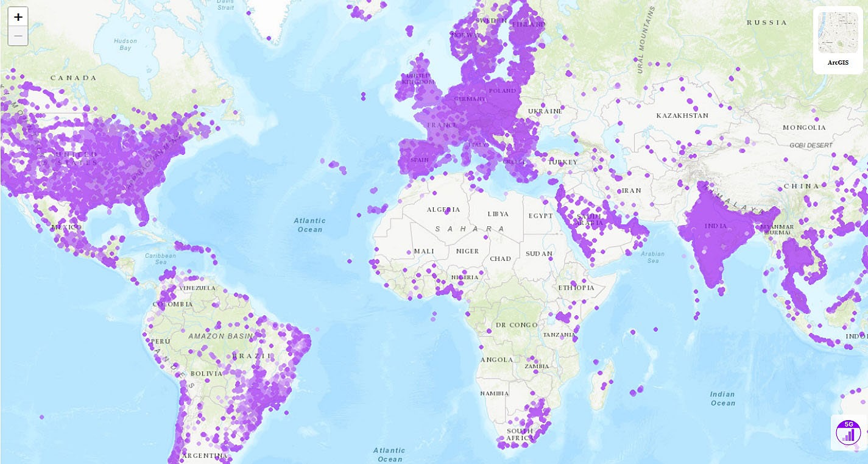The image size is (868, 464).
Task: Click the TURKEY label
Action: (562, 162)
